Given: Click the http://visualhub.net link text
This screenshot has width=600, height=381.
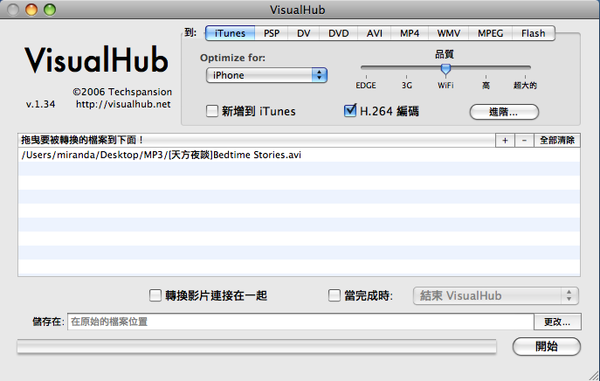Looking at the screenshot, I should 123,104.
